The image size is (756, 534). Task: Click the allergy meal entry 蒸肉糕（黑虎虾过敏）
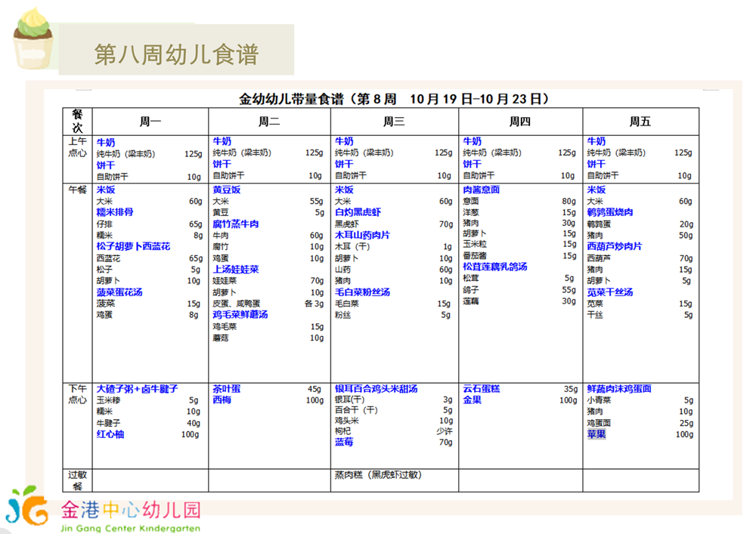(x=378, y=475)
